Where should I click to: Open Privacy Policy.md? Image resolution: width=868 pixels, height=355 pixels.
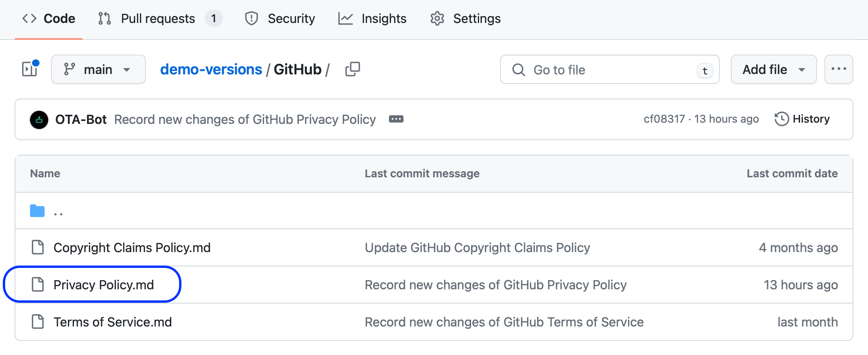coord(103,284)
